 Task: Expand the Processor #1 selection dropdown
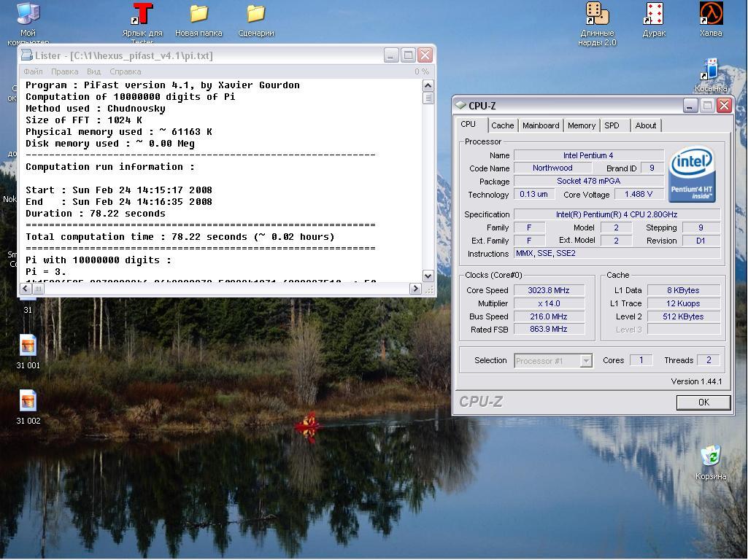[x=586, y=361]
